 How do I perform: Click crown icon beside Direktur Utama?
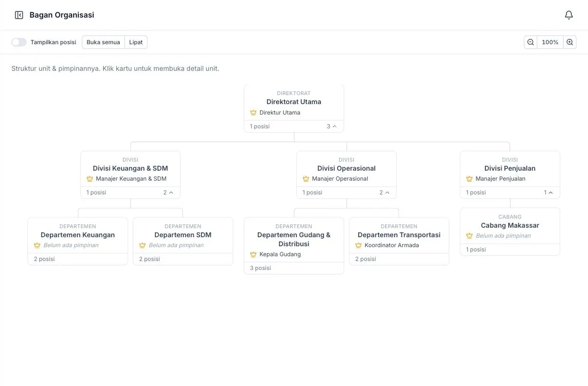[x=253, y=113]
